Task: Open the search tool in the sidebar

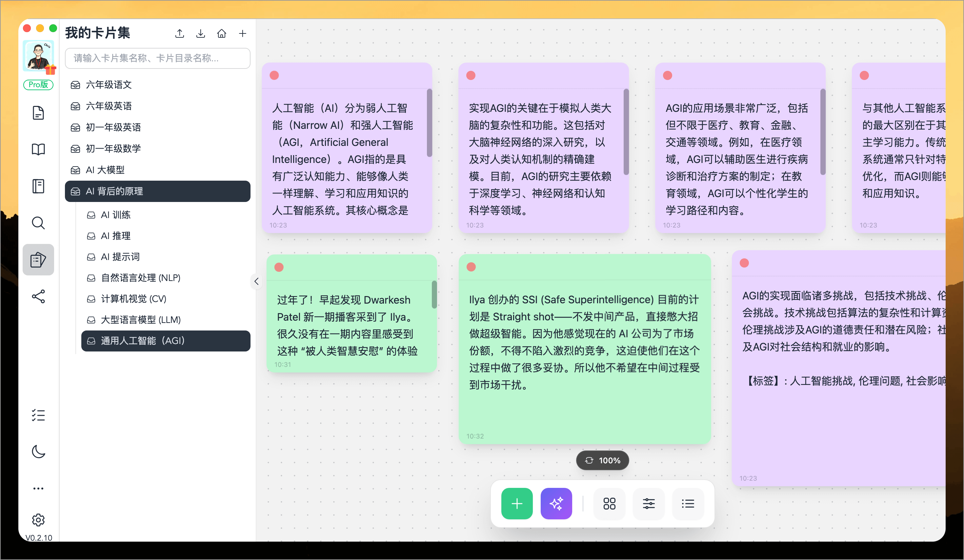Action: 38,223
